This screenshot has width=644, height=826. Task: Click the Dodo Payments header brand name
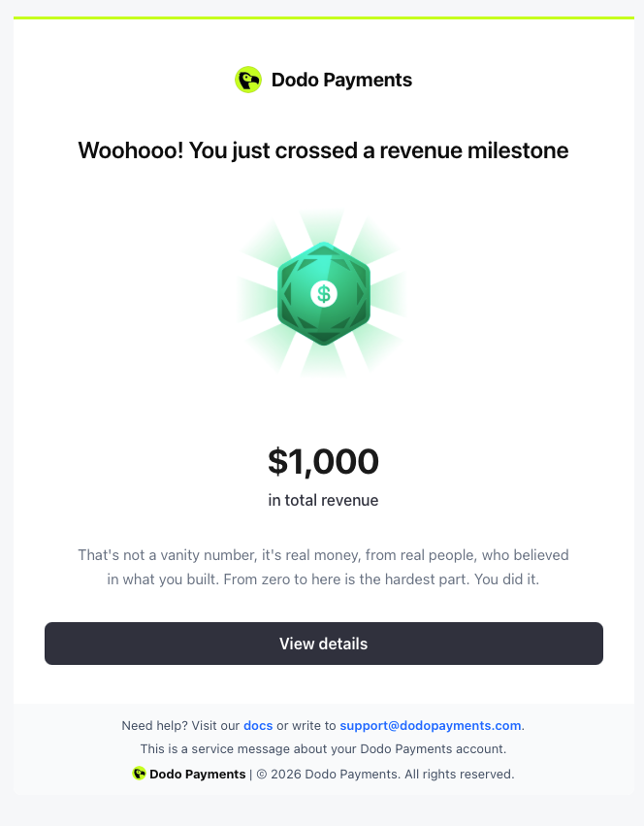[341, 80]
